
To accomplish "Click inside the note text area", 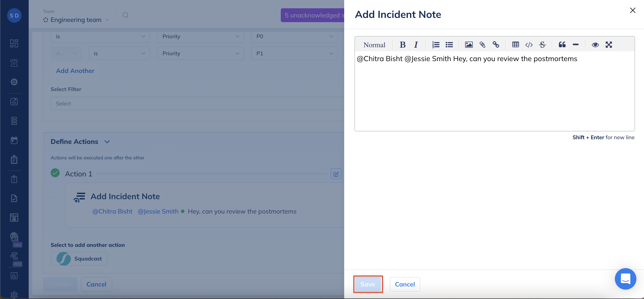I will click(494, 95).
